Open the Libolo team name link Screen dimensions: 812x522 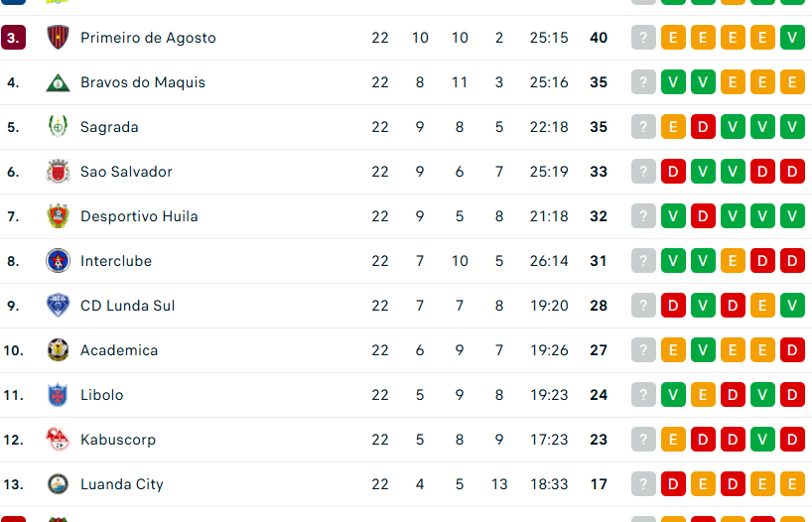(x=102, y=395)
